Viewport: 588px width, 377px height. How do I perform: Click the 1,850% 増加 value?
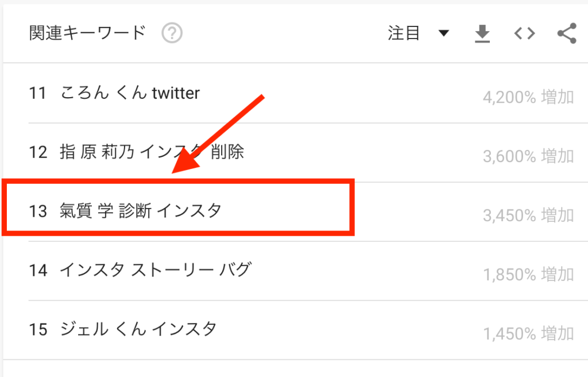pos(528,275)
